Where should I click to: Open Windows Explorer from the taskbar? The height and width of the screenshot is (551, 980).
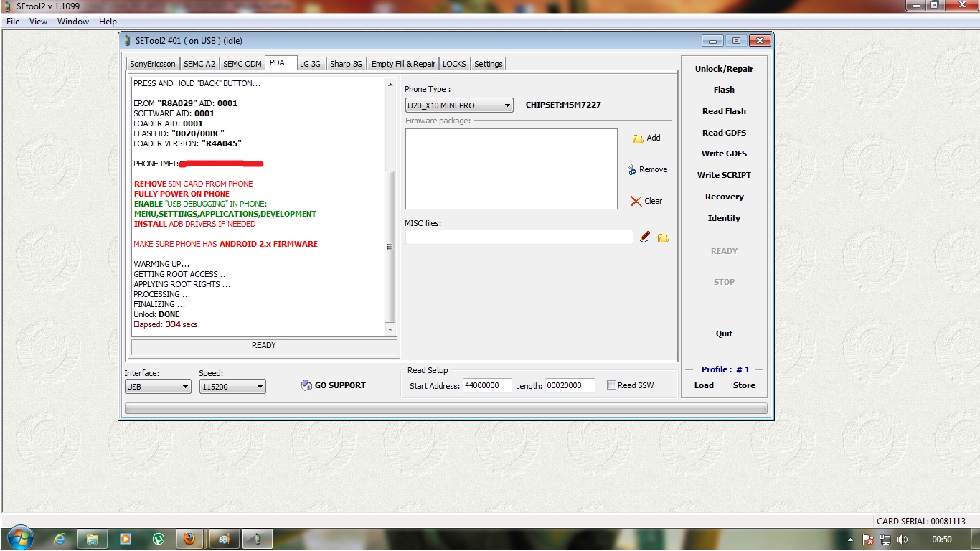point(93,539)
